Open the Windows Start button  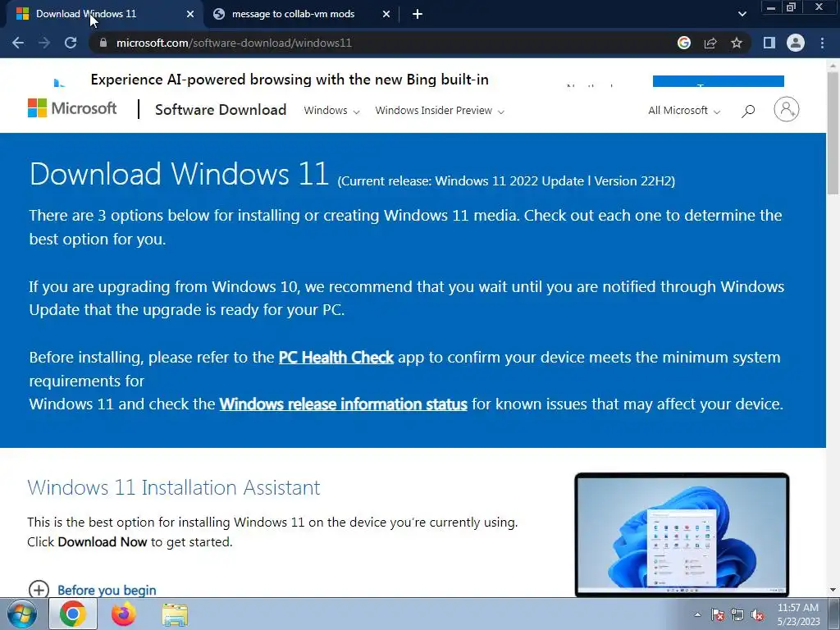[x=22, y=614]
